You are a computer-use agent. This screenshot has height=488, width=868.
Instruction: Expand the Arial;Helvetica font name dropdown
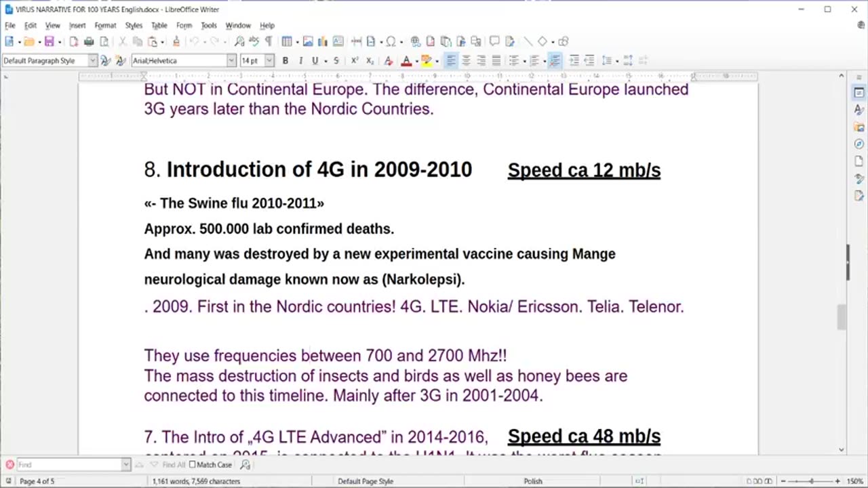231,60
